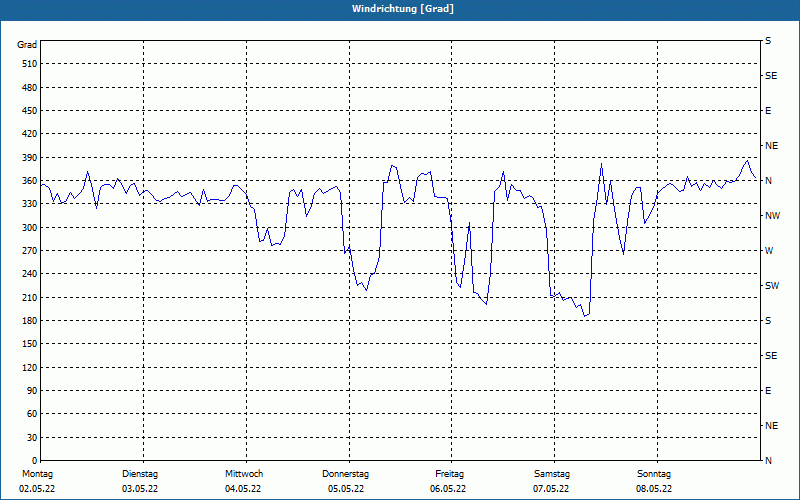The image size is (800, 500).
Task: Click the date 04.05.22
Action: (243, 489)
